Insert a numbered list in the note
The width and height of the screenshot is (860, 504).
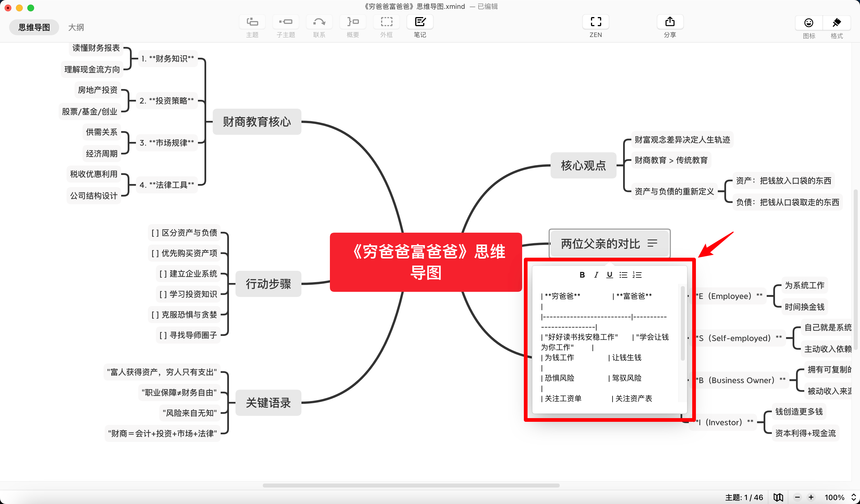[637, 275]
